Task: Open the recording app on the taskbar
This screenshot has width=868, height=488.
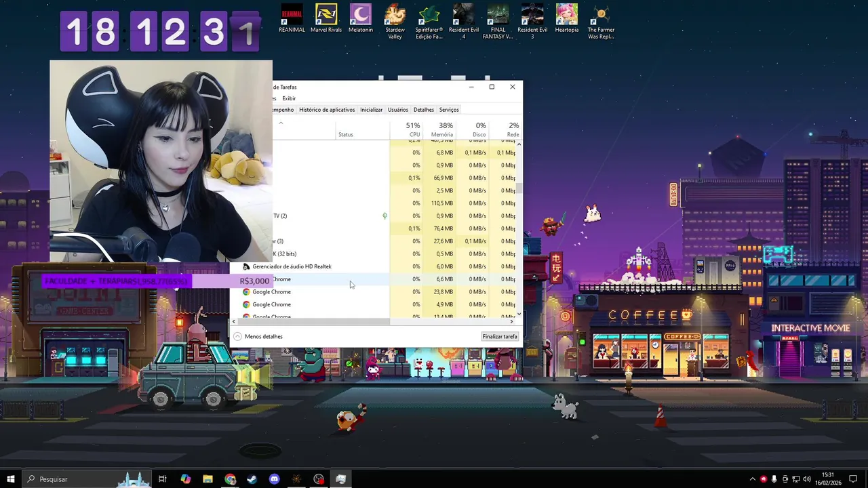Action: (x=319, y=479)
